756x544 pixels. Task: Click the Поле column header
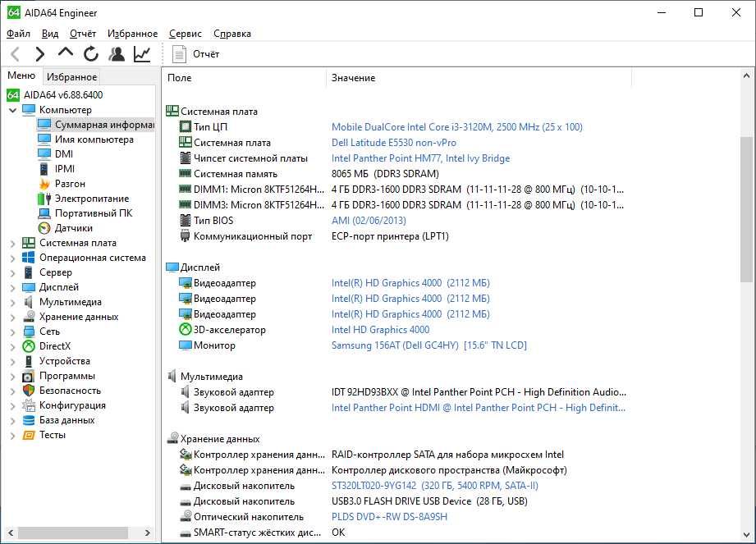point(245,78)
